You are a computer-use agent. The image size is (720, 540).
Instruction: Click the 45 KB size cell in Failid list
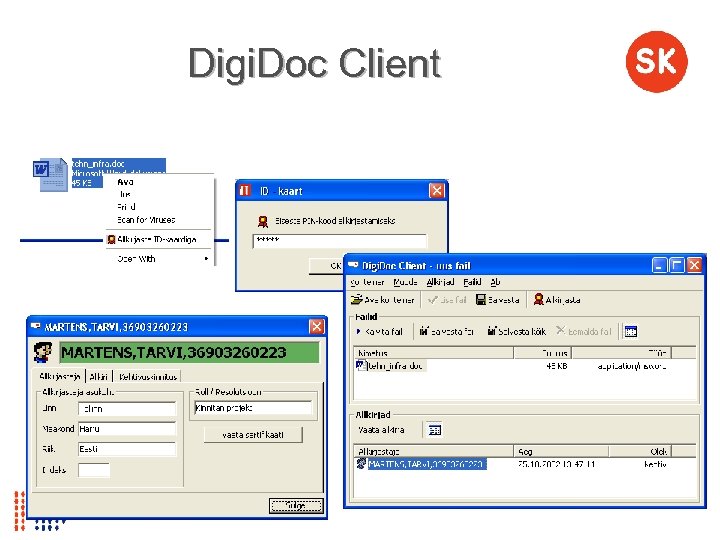(x=557, y=366)
